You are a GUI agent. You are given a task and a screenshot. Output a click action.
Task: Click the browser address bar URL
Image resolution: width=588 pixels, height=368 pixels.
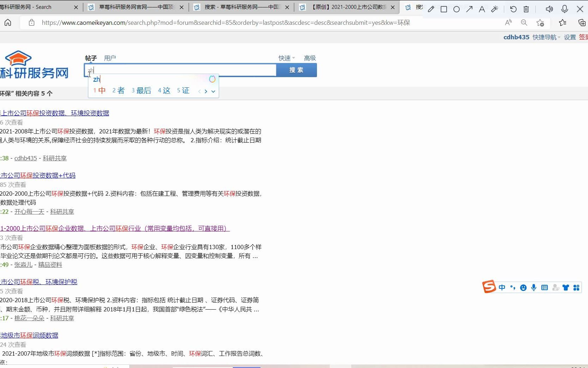226,23
